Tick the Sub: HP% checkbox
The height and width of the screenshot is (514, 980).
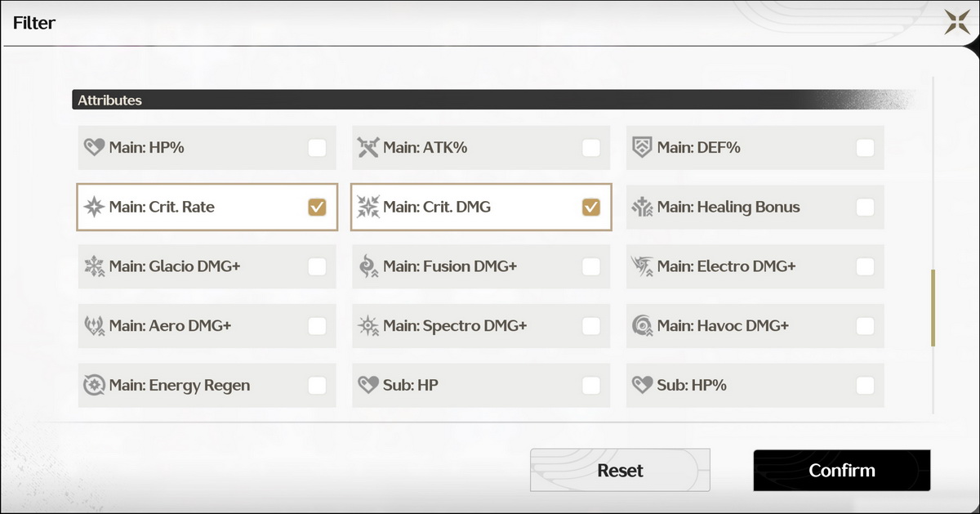(865, 385)
